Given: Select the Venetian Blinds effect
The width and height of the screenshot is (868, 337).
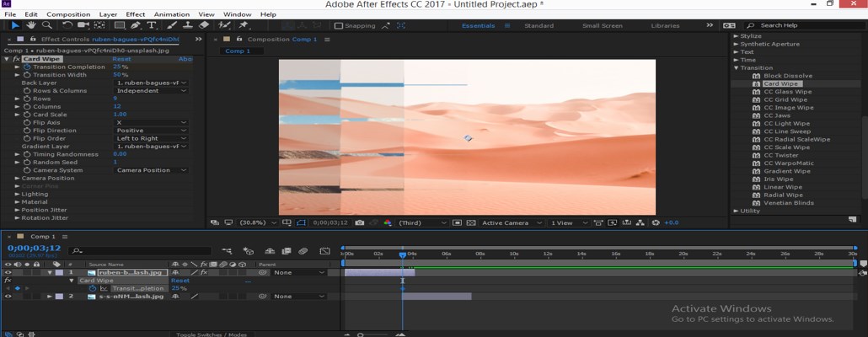Looking at the screenshot, I should (788, 203).
